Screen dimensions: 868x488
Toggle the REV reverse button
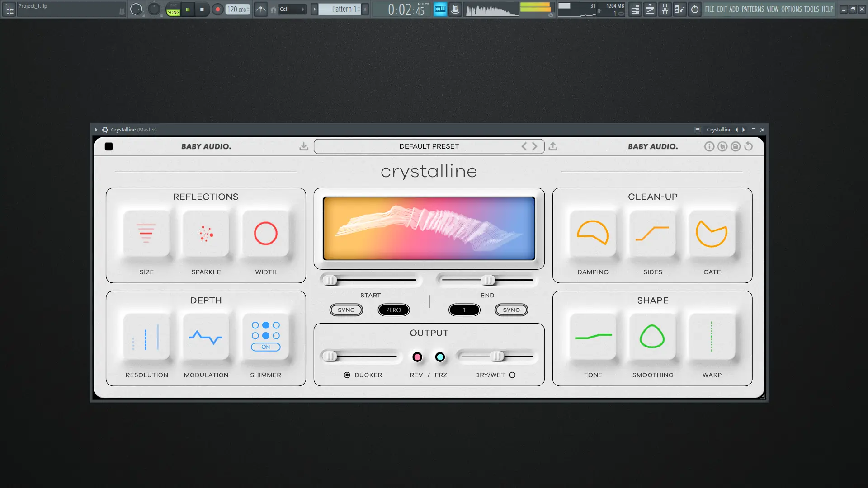click(x=417, y=357)
